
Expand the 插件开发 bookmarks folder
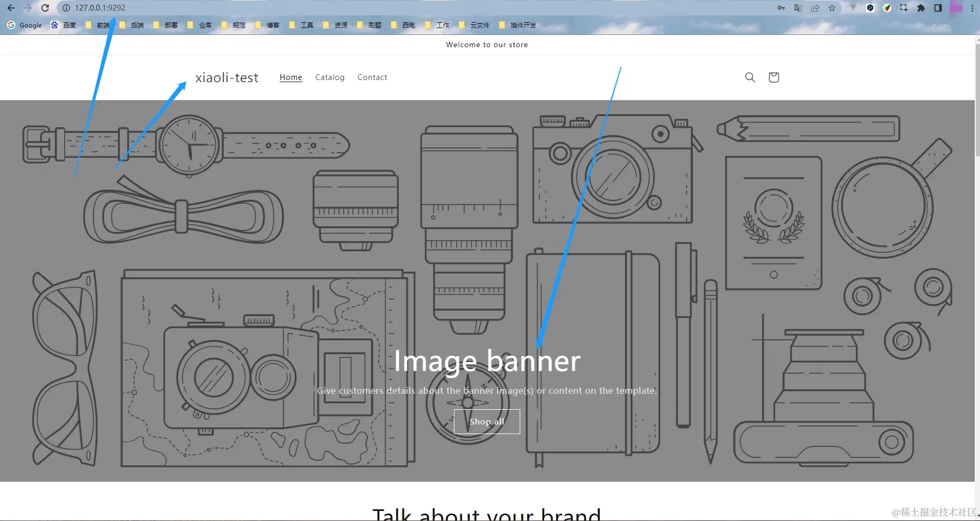518,25
